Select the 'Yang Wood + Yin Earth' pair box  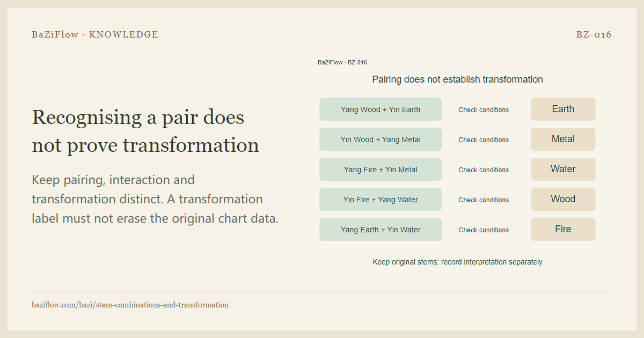point(380,109)
